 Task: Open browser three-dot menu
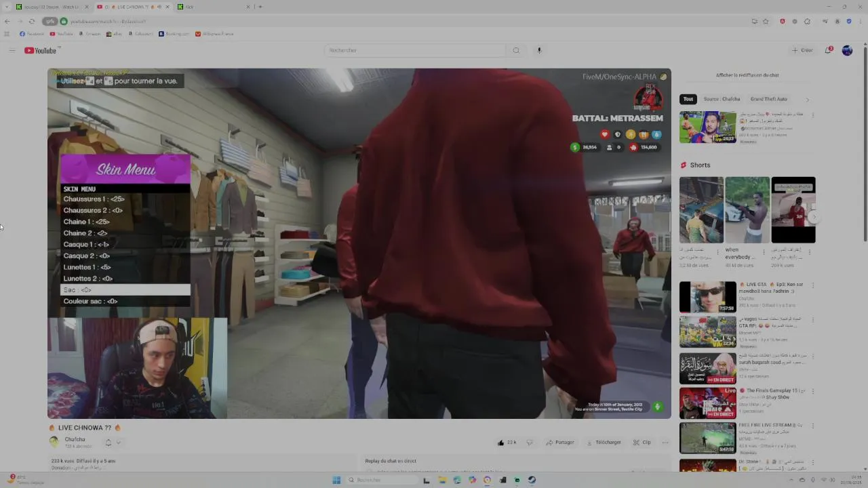(861, 21)
